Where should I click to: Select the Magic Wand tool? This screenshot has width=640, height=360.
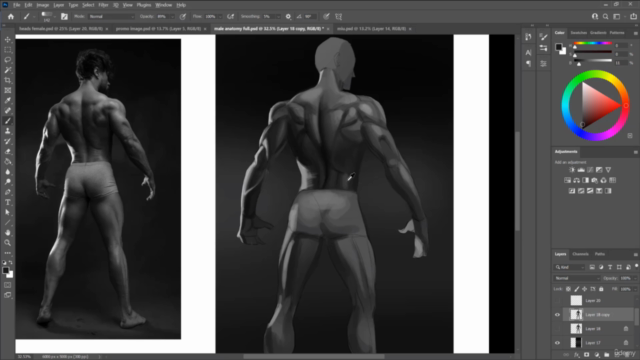8,70
